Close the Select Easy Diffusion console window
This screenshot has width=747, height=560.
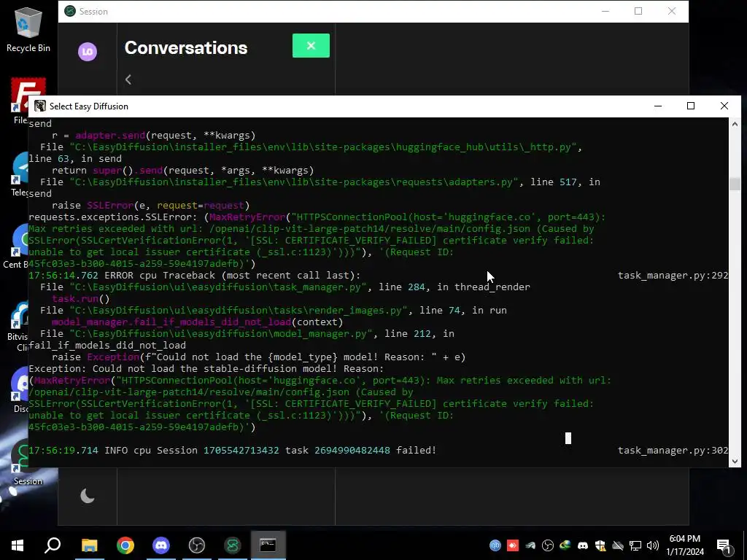pyautogui.click(x=724, y=106)
